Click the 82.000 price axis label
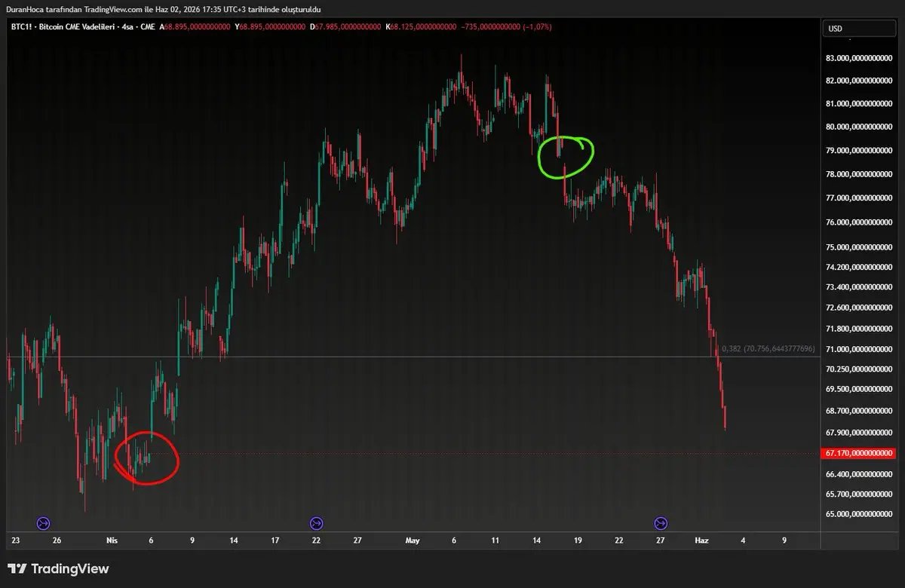Image resolution: width=905 pixels, height=588 pixels. [860, 81]
